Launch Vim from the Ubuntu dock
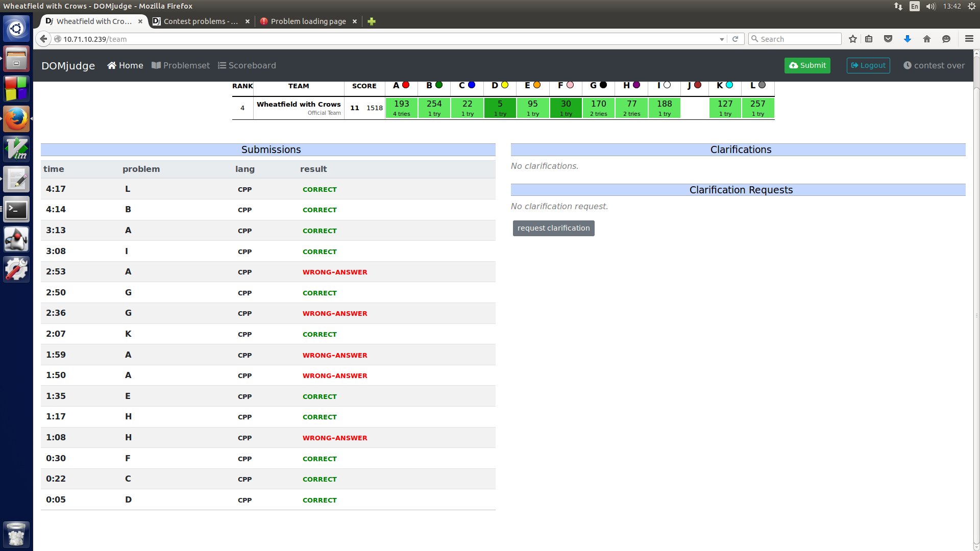980x551 pixels. pos(16,149)
